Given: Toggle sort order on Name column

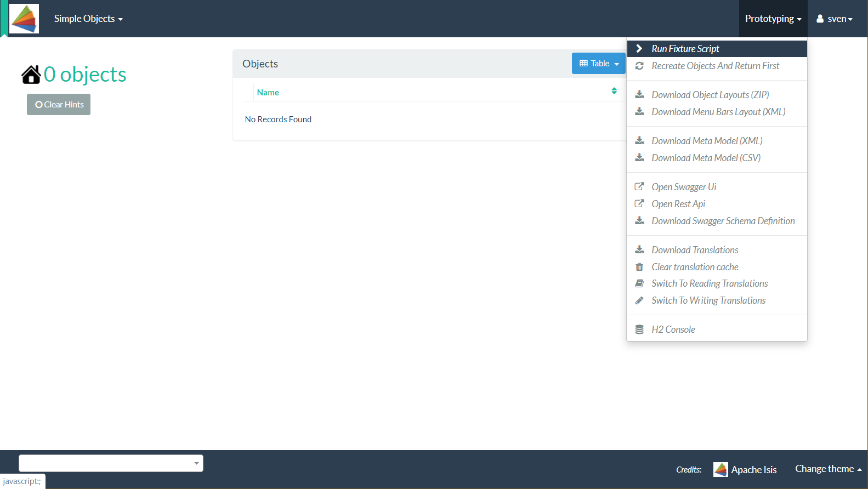Looking at the screenshot, I should coord(614,91).
